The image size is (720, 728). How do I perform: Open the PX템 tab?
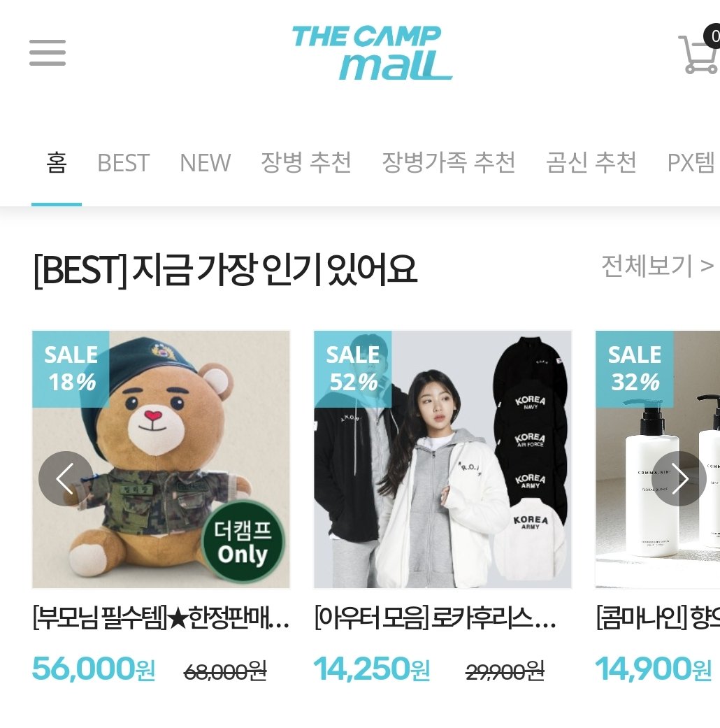(691, 163)
